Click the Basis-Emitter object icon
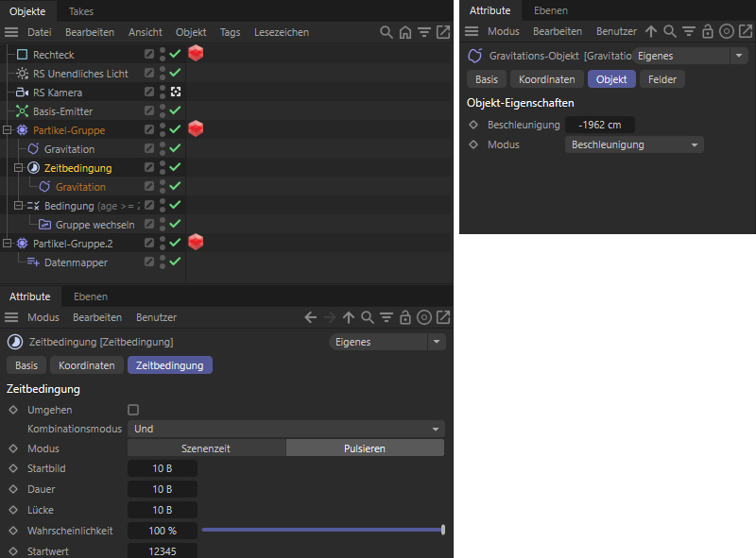756x558 pixels. [22, 111]
